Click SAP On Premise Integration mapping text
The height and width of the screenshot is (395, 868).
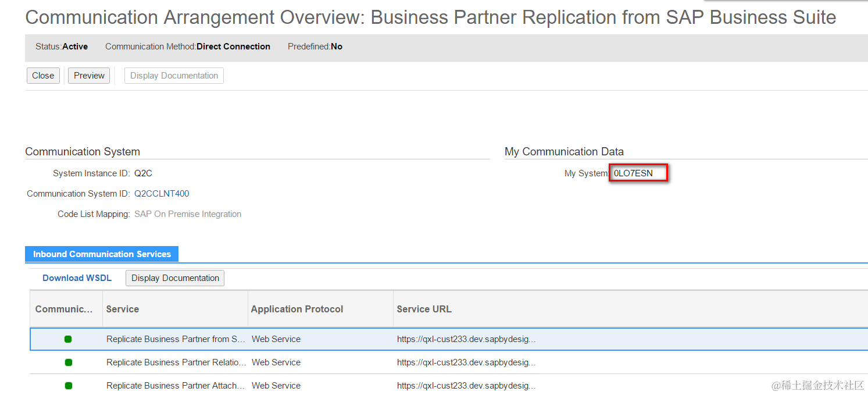click(188, 214)
